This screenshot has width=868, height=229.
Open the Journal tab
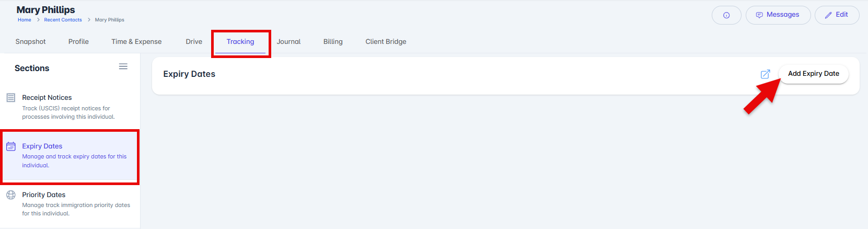pyautogui.click(x=288, y=42)
